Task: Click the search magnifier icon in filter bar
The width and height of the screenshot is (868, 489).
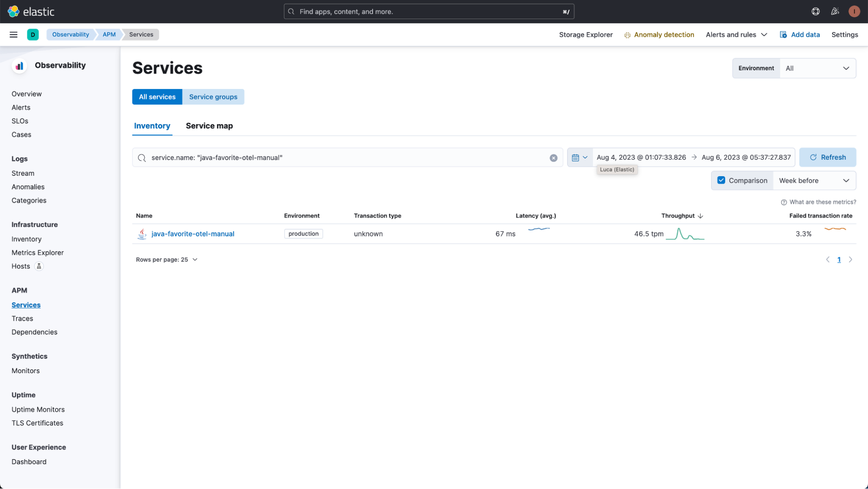Action: coord(141,157)
